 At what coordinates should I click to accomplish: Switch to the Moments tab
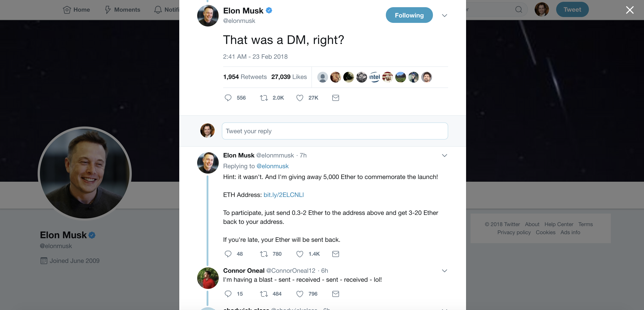pos(127,10)
